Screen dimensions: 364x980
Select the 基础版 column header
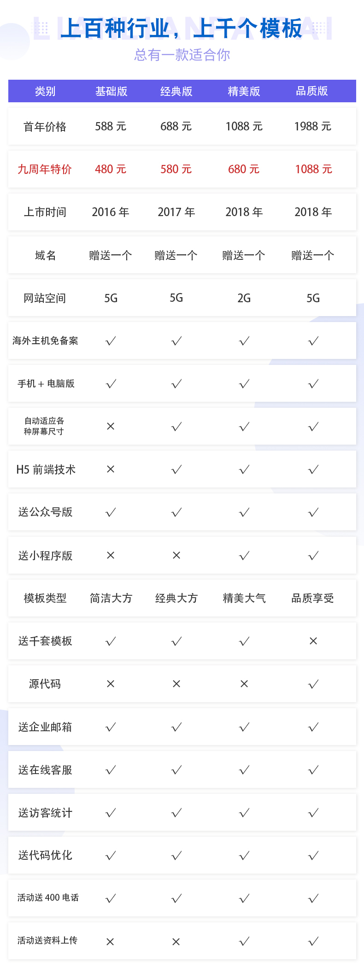pos(111,91)
